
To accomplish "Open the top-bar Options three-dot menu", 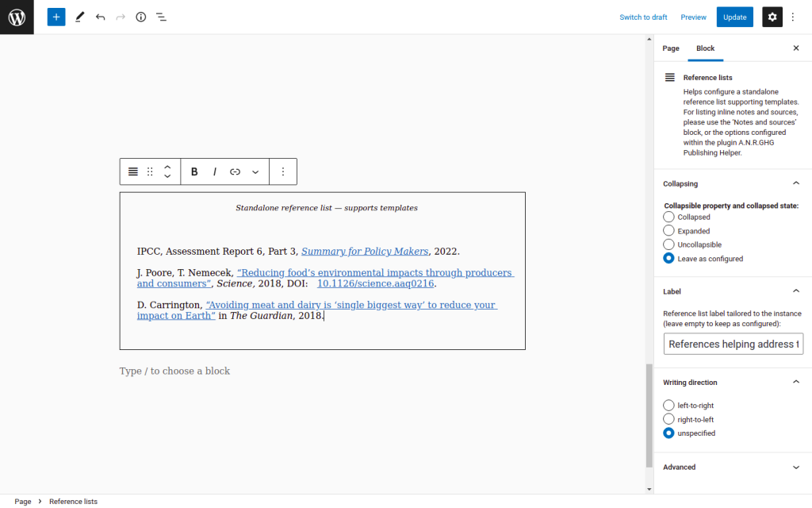I will click(793, 17).
